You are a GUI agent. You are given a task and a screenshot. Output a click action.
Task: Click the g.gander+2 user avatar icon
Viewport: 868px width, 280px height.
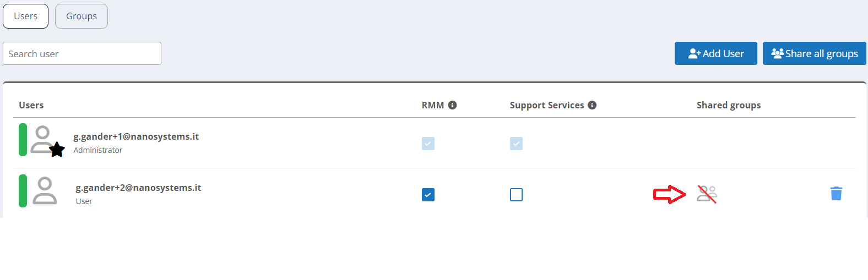point(45,191)
